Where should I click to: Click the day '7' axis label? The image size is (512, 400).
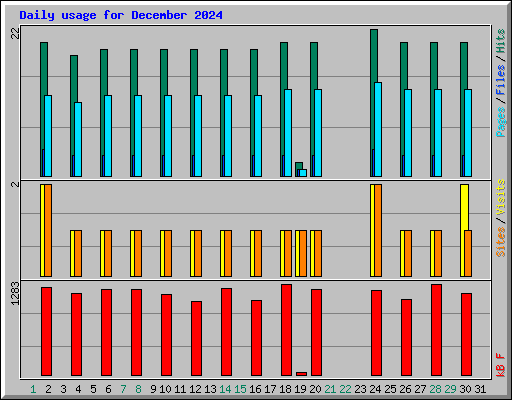[x=123, y=389]
